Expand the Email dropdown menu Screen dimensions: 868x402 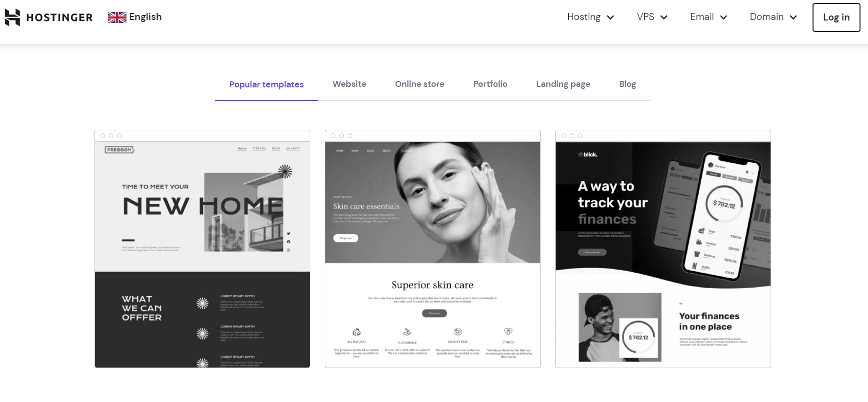(x=708, y=17)
